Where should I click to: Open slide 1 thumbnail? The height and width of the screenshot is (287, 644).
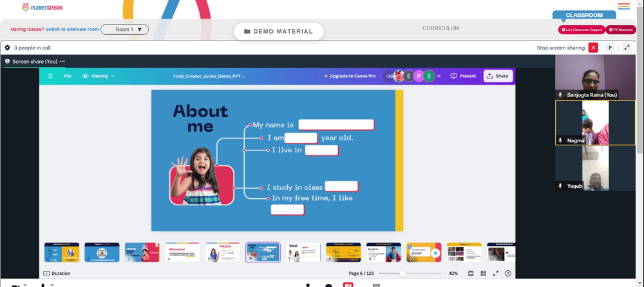pyautogui.click(x=62, y=252)
